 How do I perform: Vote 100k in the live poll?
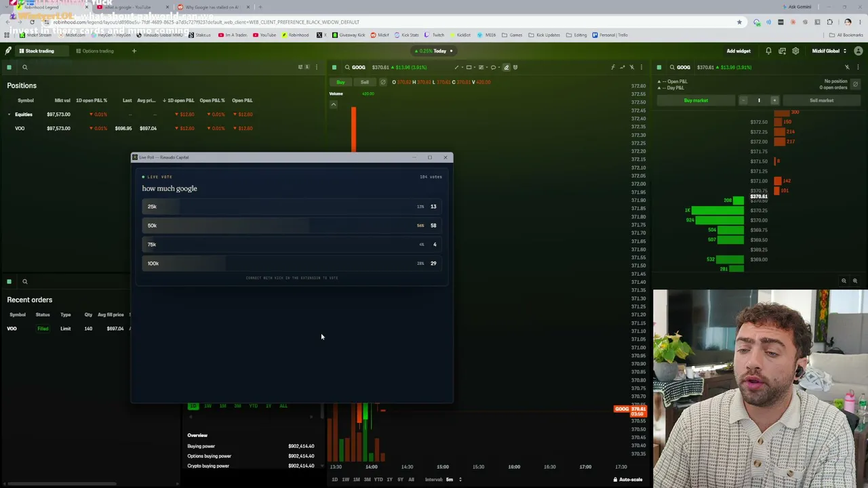click(292, 264)
